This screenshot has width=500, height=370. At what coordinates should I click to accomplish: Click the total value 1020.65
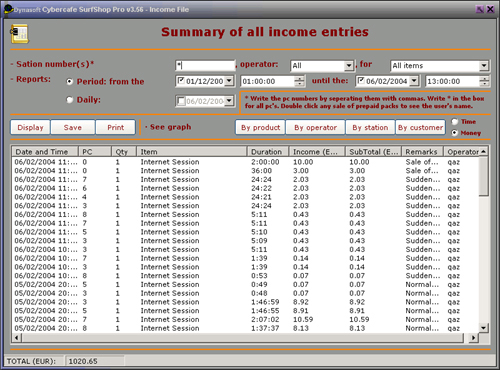pyautogui.click(x=83, y=361)
